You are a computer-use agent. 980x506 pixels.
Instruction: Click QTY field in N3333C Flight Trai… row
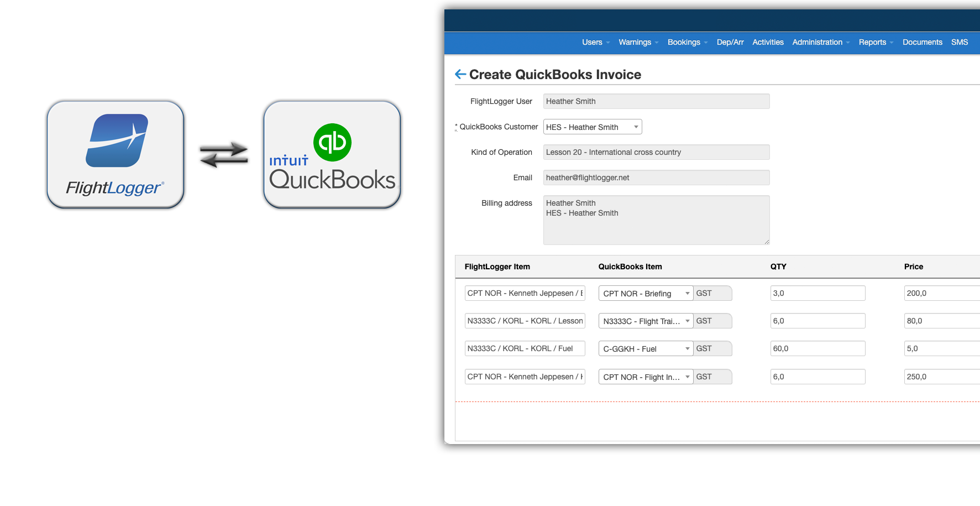point(818,321)
